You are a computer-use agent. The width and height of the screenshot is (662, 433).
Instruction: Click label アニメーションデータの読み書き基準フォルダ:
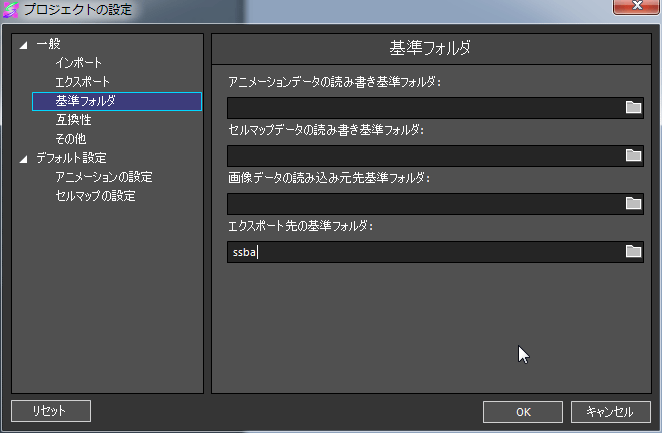(x=334, y=82)
